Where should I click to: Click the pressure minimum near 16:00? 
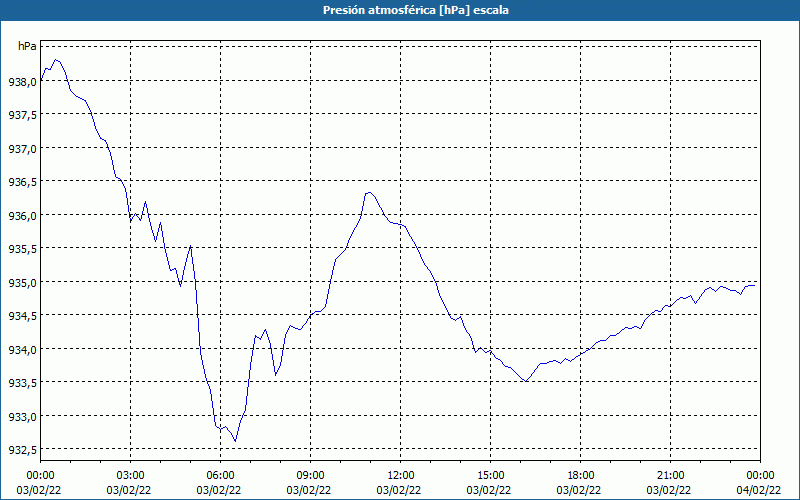pyautogui.click(x=526, y=381)
